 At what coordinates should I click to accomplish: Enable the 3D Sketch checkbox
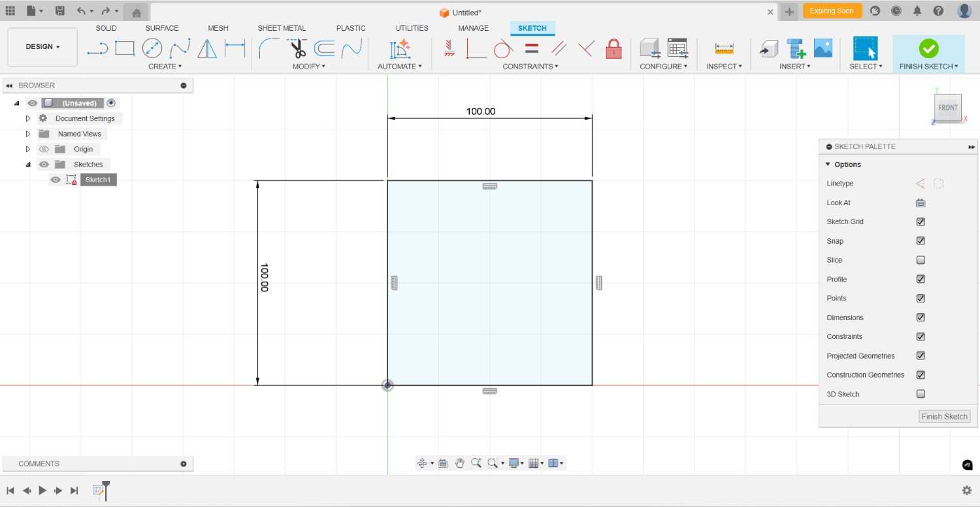921,394
